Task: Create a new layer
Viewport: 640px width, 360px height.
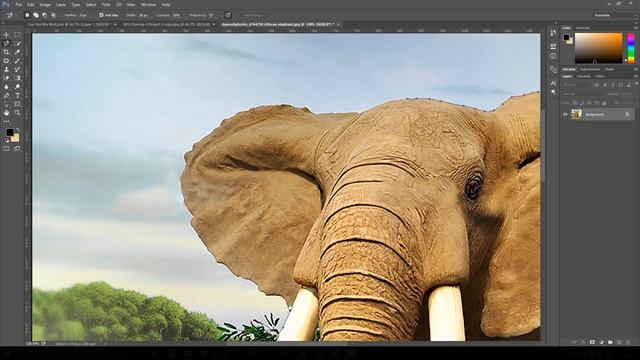Action: pos(619,342)
